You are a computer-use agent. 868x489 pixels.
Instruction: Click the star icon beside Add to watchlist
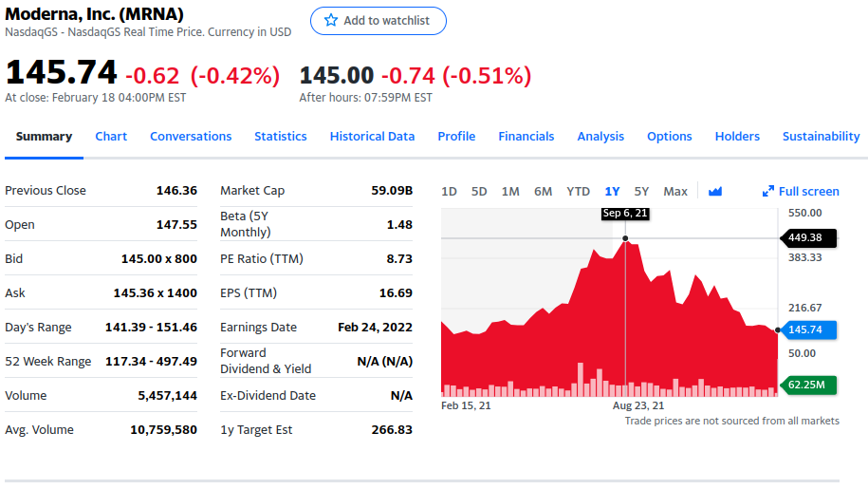pos(331,21)
